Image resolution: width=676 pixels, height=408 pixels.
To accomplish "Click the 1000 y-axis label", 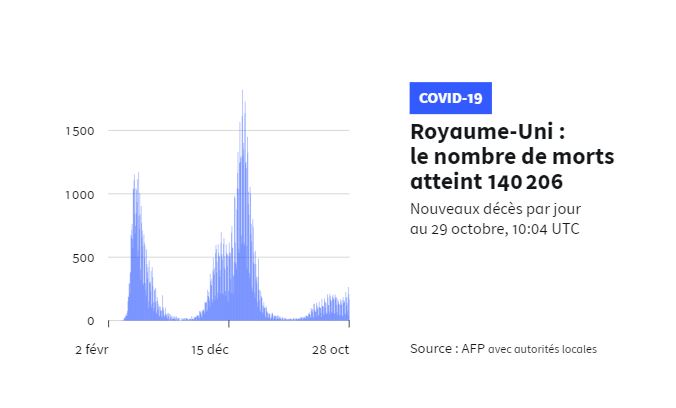I will coord(80,194).
